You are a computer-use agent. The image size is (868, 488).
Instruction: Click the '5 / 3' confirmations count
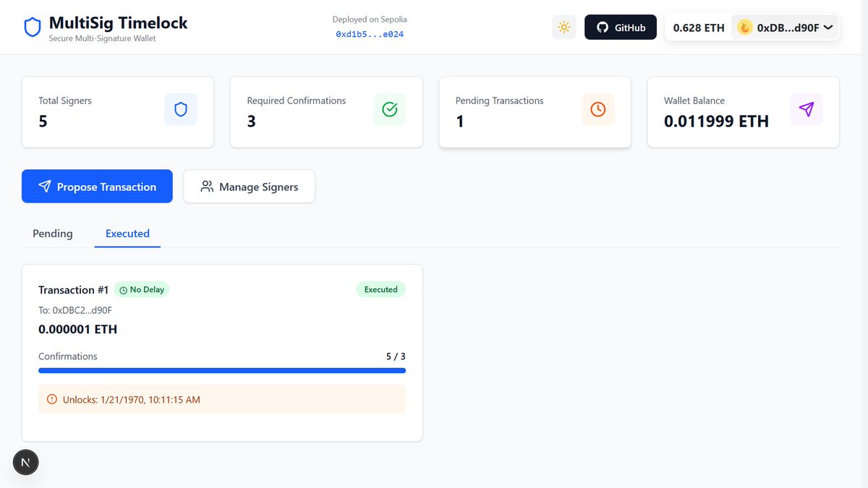coord(396,356)
